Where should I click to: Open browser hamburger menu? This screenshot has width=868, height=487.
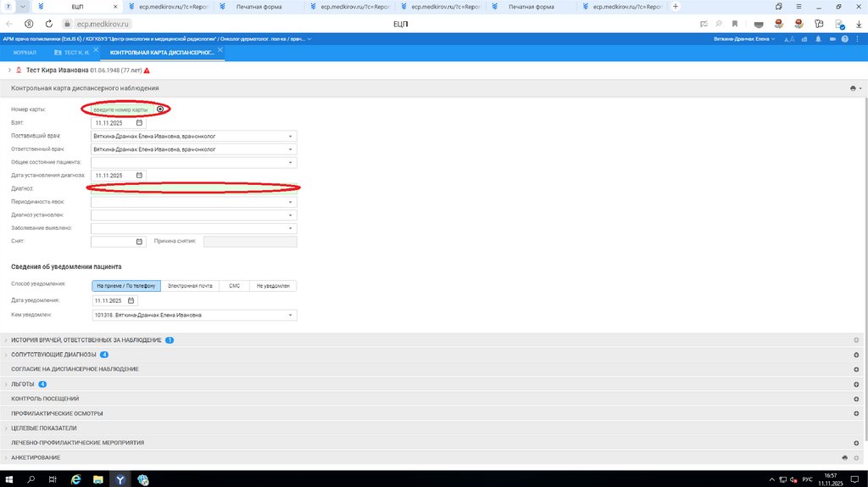[x=798, y=7]
